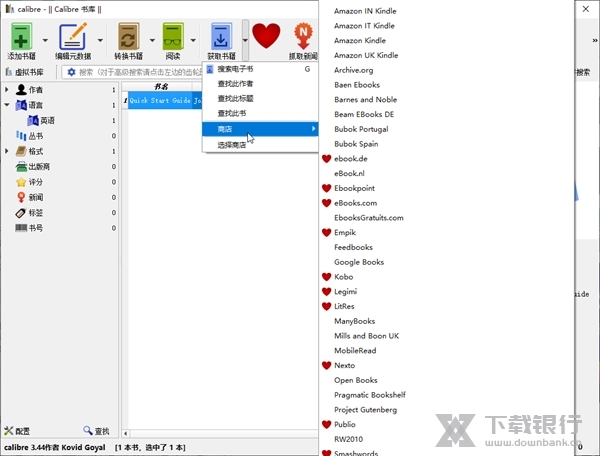This screenshot has width=600, height=456.
Task: Select eBooks.com store
Action: coord(349,203)
